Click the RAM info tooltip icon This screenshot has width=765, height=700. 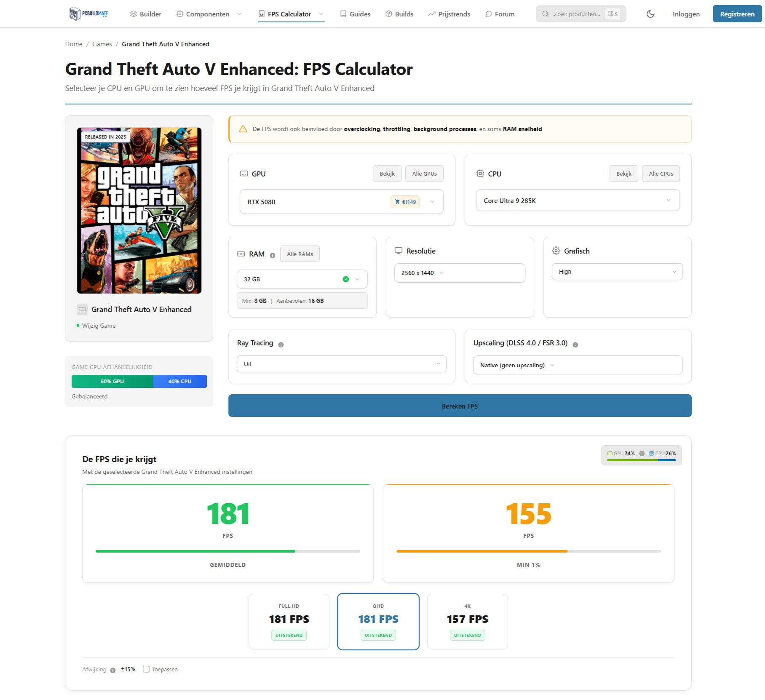pyautogui.click(x=273, y=255)
